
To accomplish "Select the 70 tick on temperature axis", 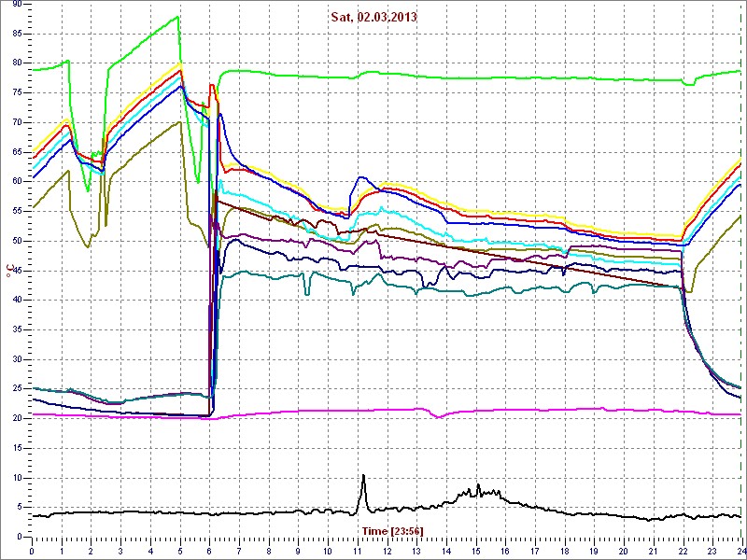I will [x=16, y=122].
